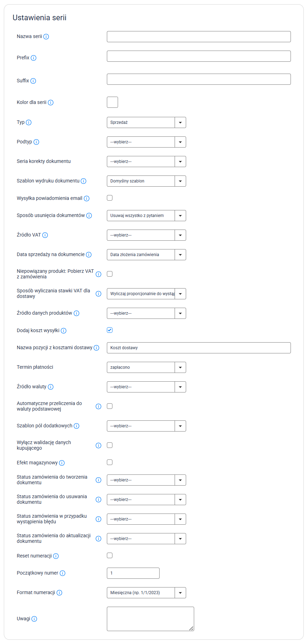
Task: Click into the Nazwa serii text field
Action: point(199,37)
